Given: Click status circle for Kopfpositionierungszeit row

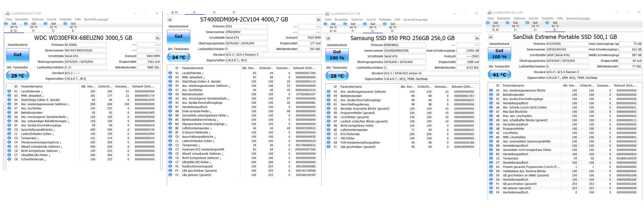Looking at the screenshot, I should tap(170, 166).
